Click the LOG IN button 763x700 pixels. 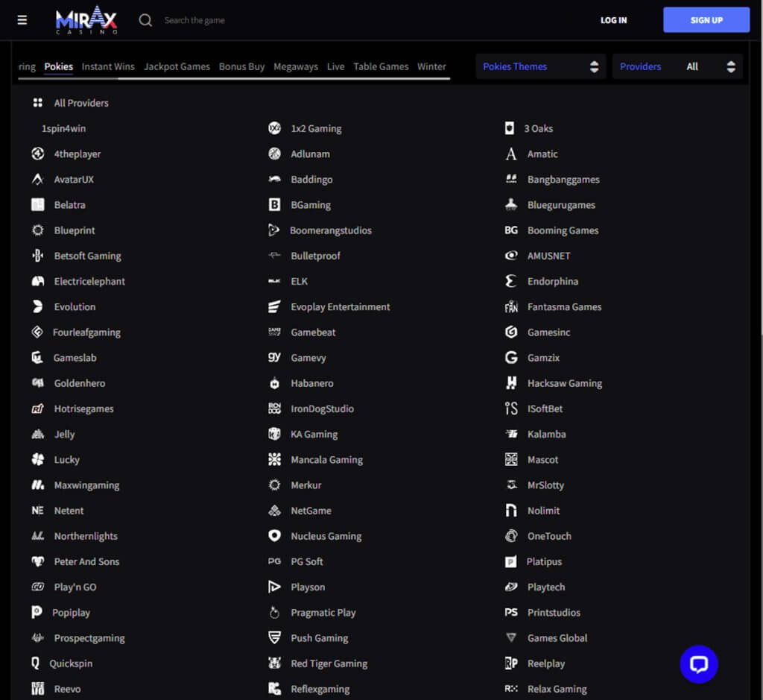[x=613, y=20]
